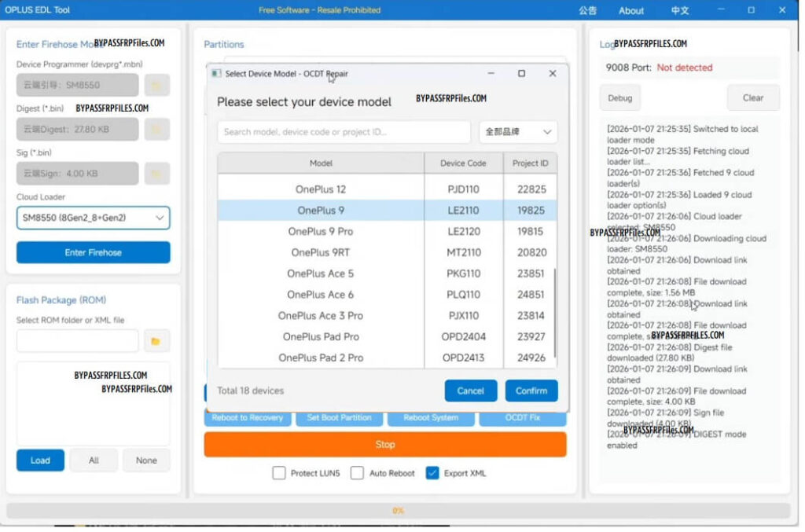Sort by the Device Code column header
This screenshot has height=532, width=805.
click(x=463, y=163)
